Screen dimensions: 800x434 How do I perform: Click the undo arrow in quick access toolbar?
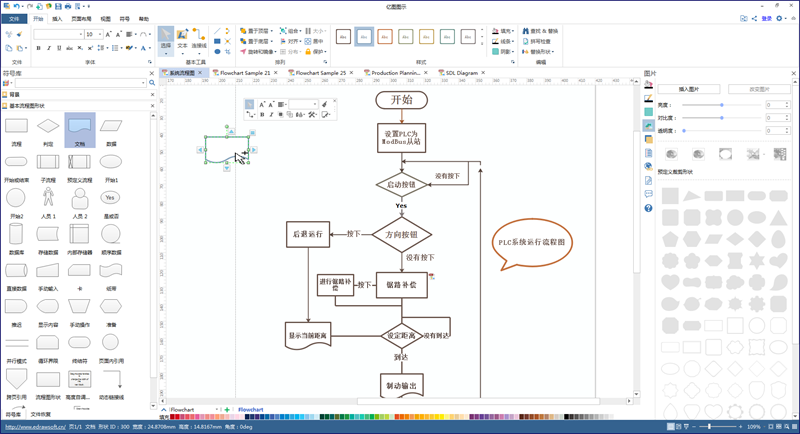pyautogui.click(x=16, y=6)
